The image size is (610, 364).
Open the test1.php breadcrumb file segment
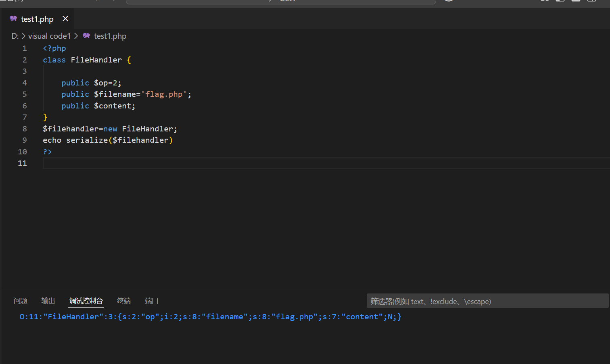(110, 36)
